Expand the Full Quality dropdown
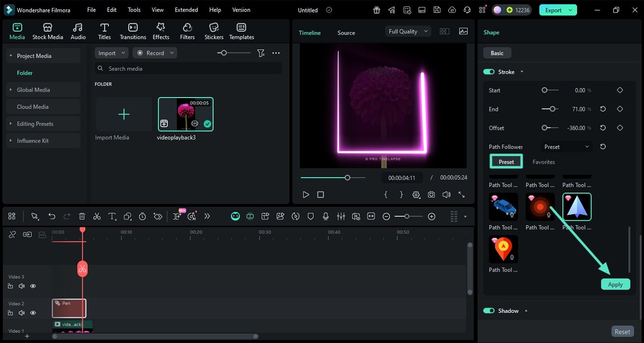Viewport: 644px width, 343px height. pos(408,31)
